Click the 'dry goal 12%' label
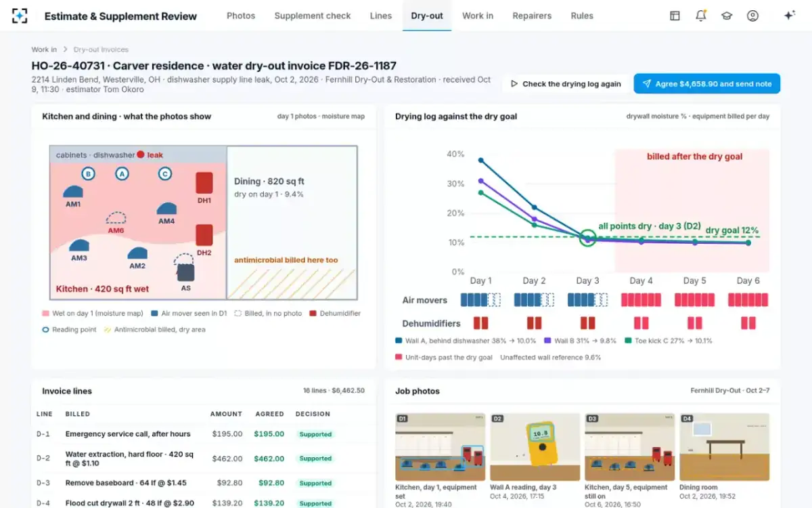812x508 pixels. 732,230
